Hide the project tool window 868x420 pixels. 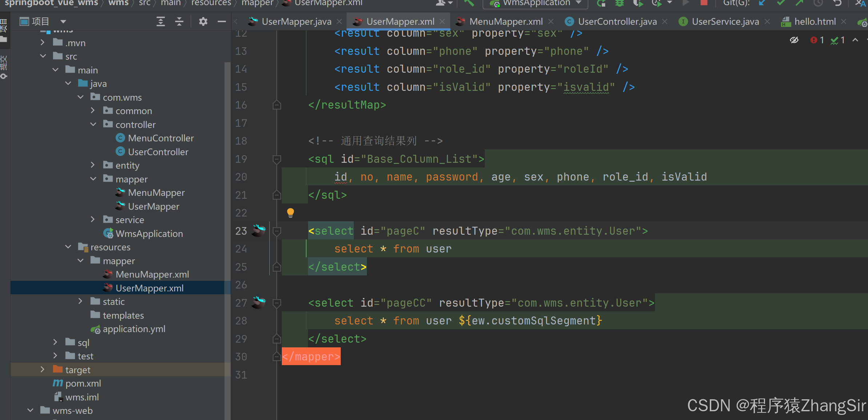221,22
